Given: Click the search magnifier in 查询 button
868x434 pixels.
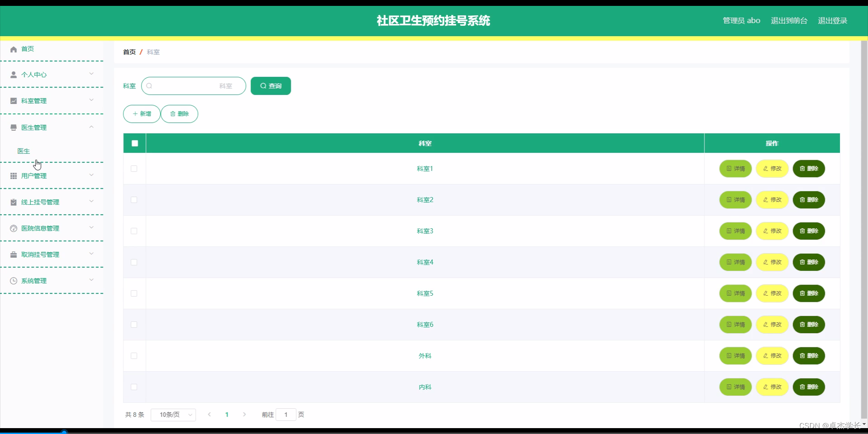Looking at the screenshot, I should pyautogui.click(x=264, y=86).
